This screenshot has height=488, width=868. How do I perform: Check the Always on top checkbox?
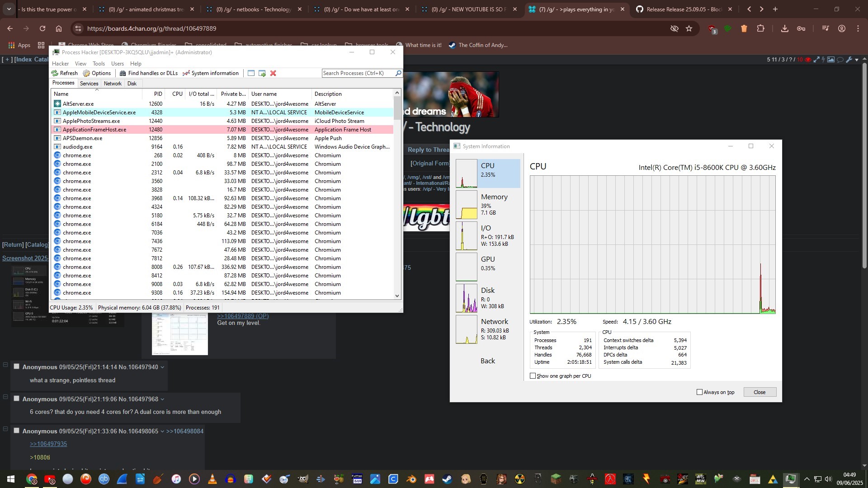click(x=700, y=392)
